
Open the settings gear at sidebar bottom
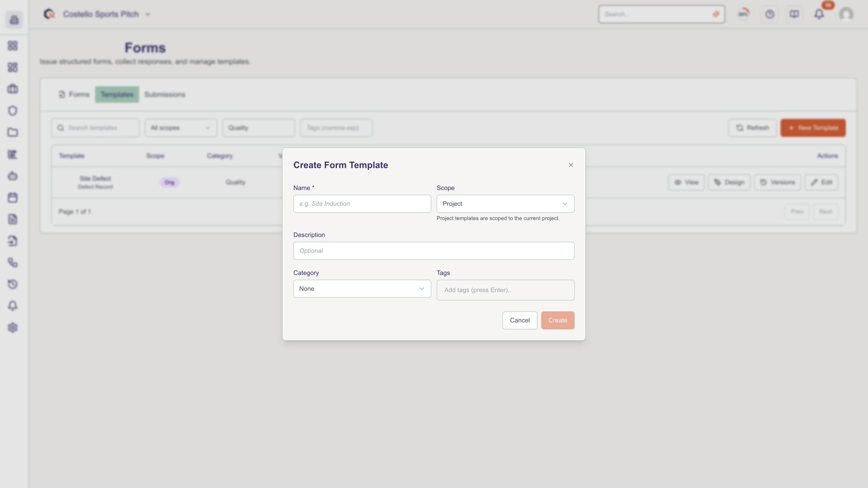13,328
